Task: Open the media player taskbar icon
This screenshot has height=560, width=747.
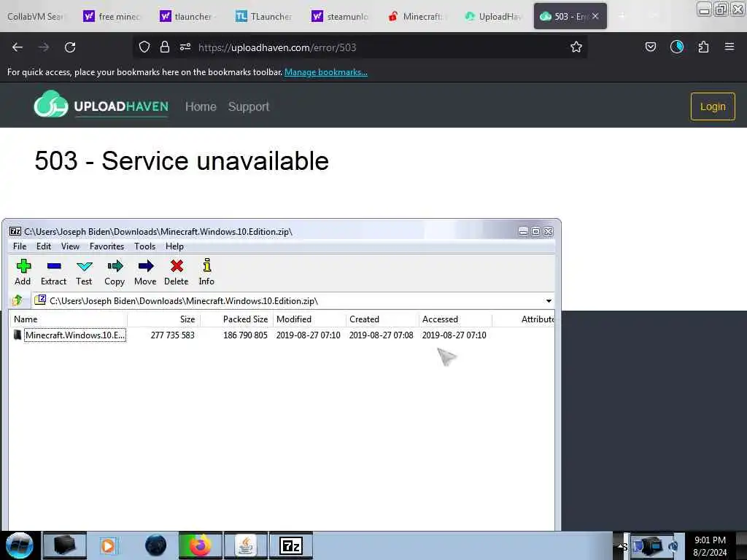Action: (x=109, y=545)
